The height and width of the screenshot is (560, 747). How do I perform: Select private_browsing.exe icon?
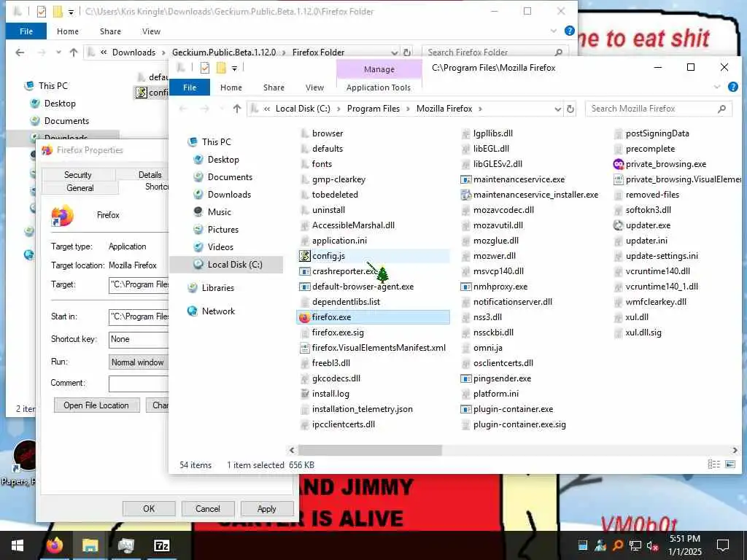click(619, 164)
